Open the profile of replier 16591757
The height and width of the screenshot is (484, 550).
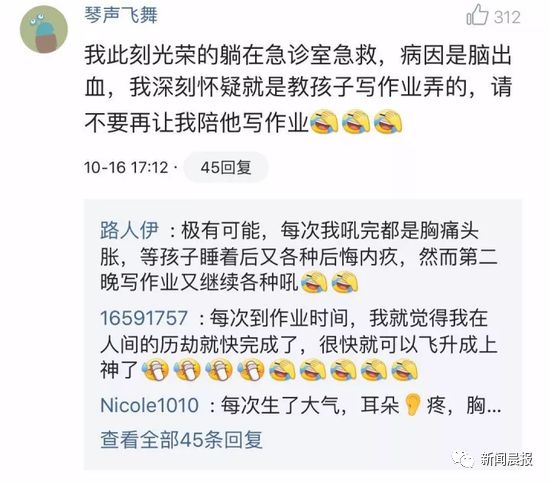coord(144,318)
